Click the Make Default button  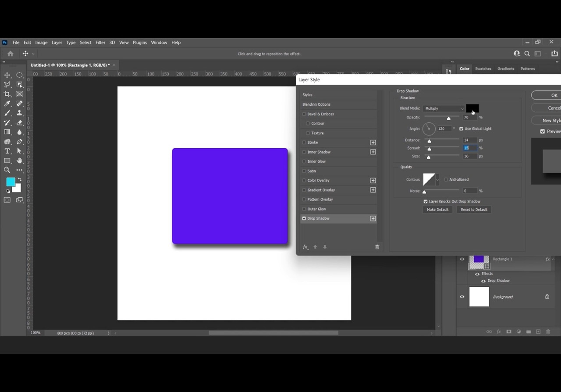[x=438, y=210]
